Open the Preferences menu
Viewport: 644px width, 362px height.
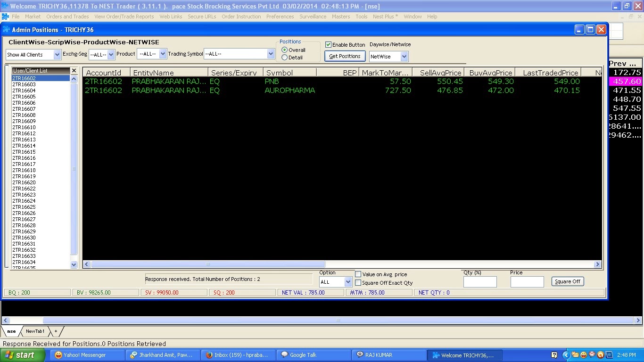[x=280, y=16]
